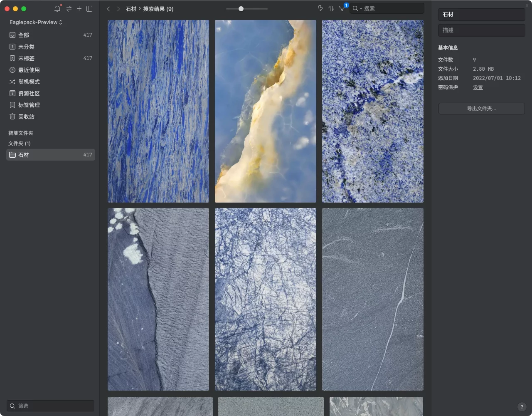Click the lightning quick action icon
The width and height of the screenshot is (532, 416).
point(320,8)
